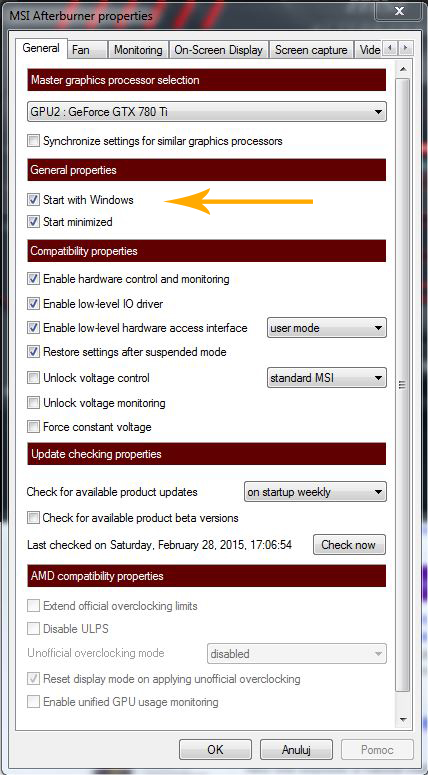Click the tab strip left scroll arrow

[x=390, y=48]
